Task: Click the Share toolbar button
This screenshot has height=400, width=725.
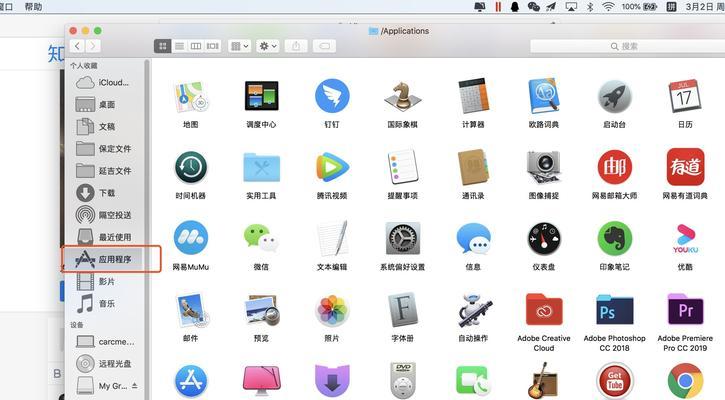Action: point(296,46)
